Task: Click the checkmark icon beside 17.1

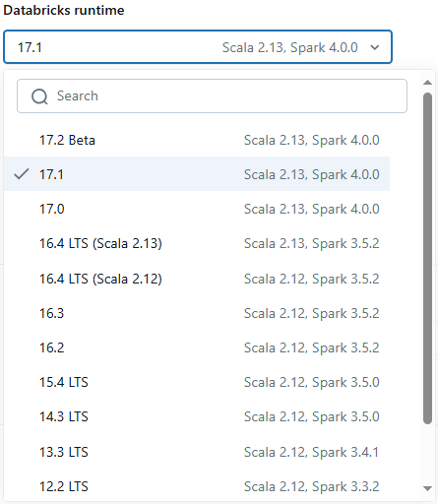Action: point(22,174)
